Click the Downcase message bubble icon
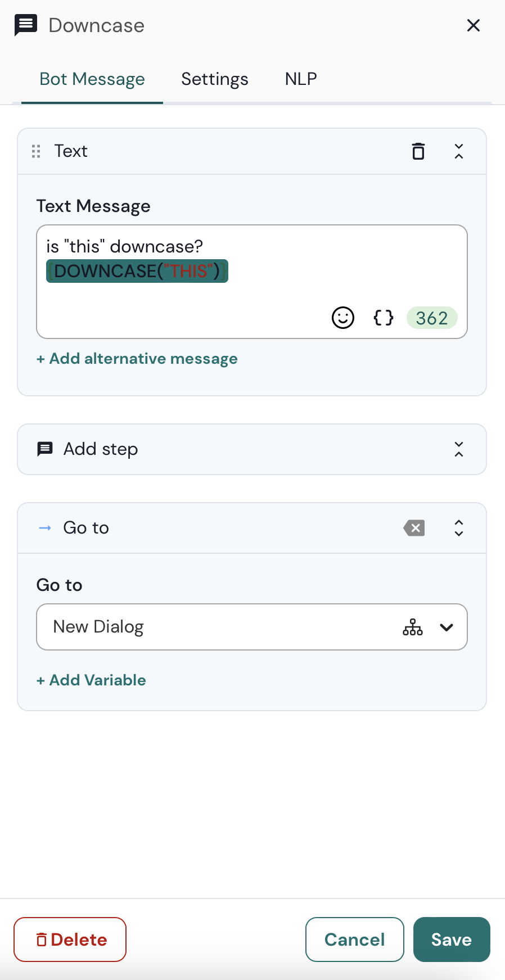Image resolution: width=505 pixels, height=980 pixels. (26, 25)
